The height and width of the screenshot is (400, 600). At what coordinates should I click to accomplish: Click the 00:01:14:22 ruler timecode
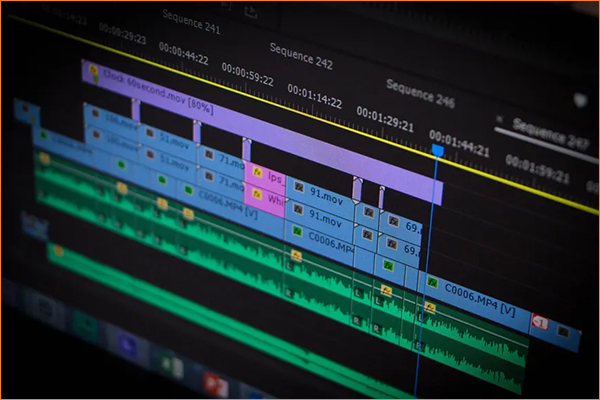tap(315, 96)
